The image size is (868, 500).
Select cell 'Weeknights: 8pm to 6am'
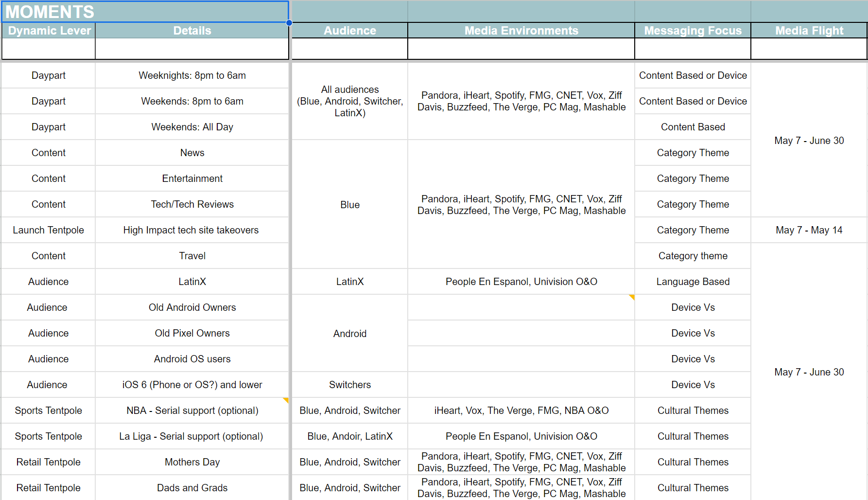tap(192, 75)
